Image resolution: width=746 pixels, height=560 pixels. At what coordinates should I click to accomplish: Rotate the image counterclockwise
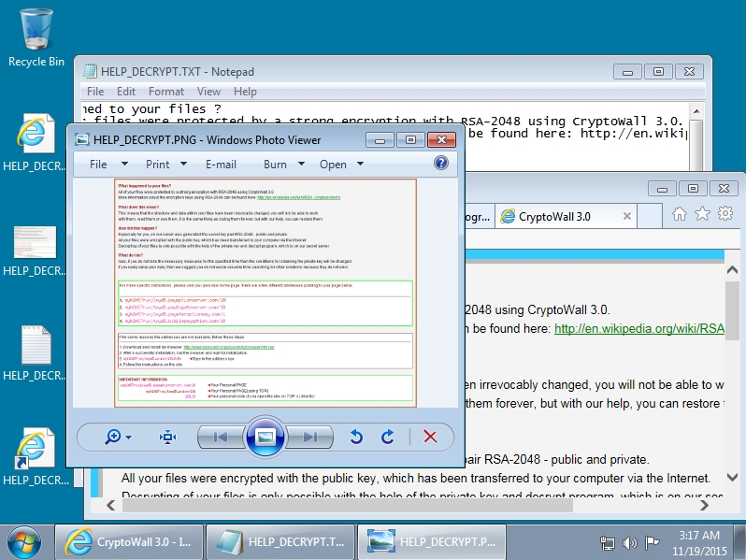356,437
